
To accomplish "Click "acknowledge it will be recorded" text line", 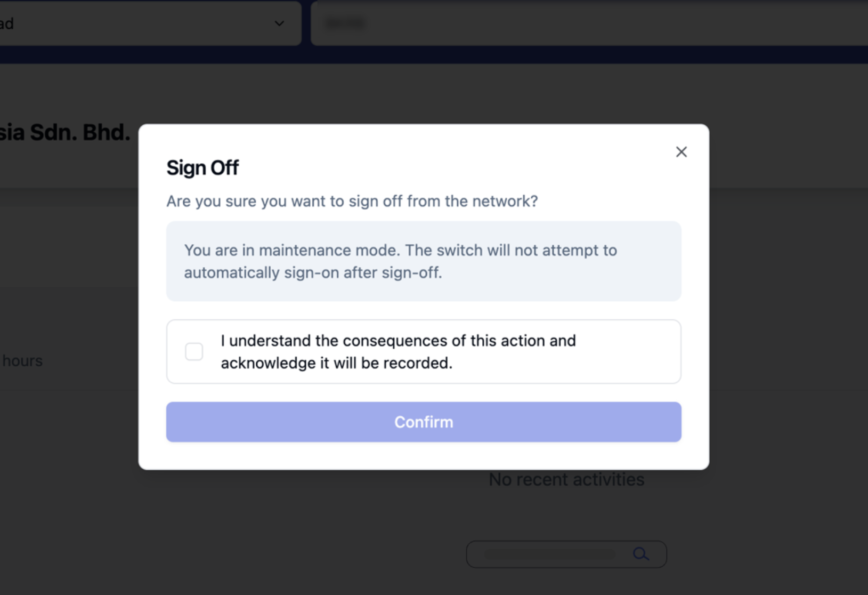I will click(336, 363).
